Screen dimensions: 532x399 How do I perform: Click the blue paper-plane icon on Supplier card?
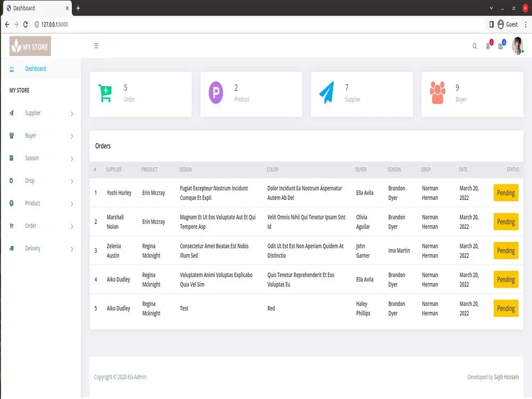[327, 92]
